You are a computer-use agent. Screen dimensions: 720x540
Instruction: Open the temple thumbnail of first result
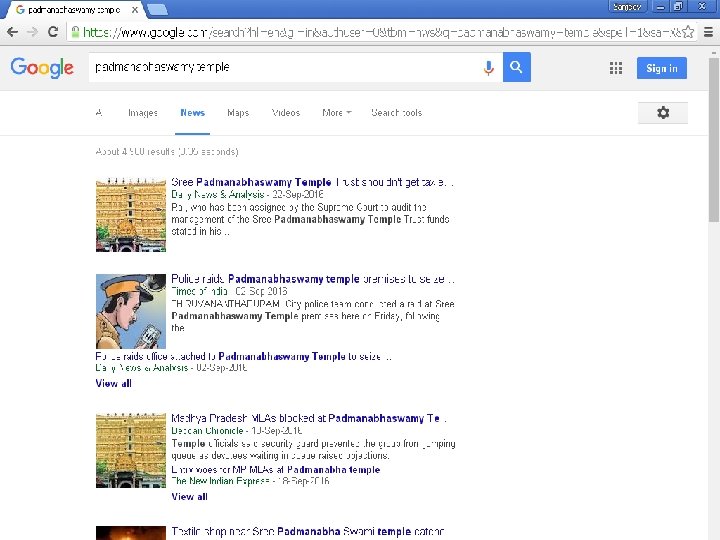(x=131, y=215)
